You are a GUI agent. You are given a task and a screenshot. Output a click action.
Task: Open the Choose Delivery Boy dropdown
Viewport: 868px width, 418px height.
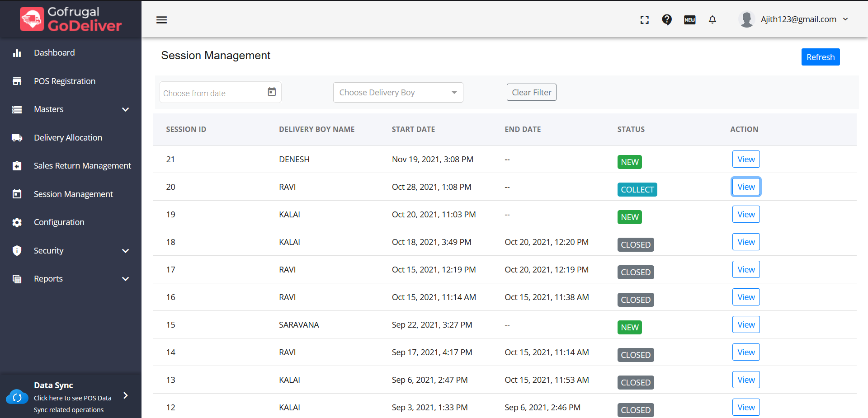(x=398, y=93)
